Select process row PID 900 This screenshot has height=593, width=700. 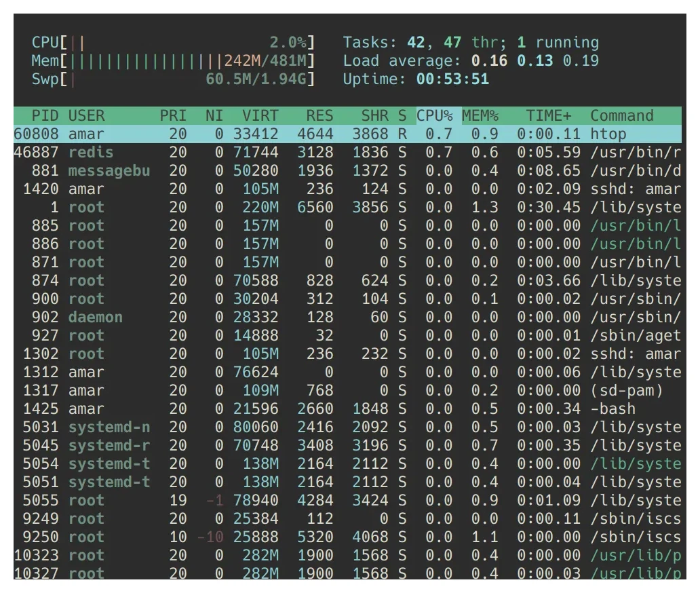pos(347,299)
